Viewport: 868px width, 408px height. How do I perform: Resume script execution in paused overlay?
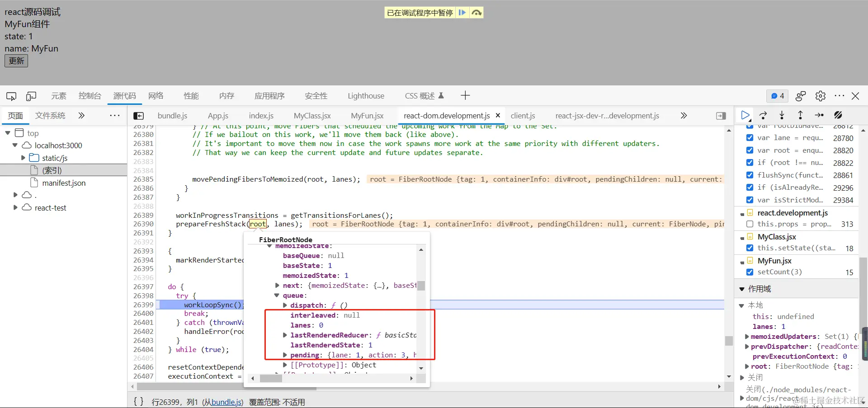click(x=462, y=13)
